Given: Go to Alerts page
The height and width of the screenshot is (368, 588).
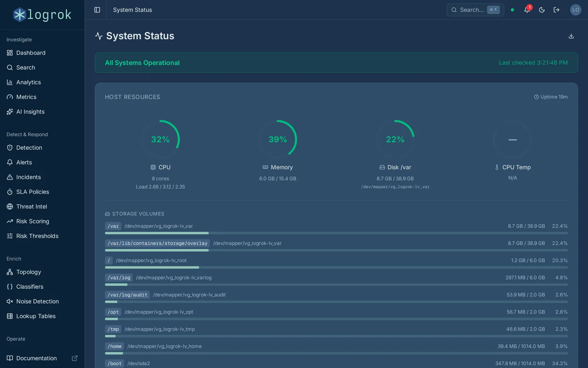Looking at the screenshot, I should tap(42, 162).
